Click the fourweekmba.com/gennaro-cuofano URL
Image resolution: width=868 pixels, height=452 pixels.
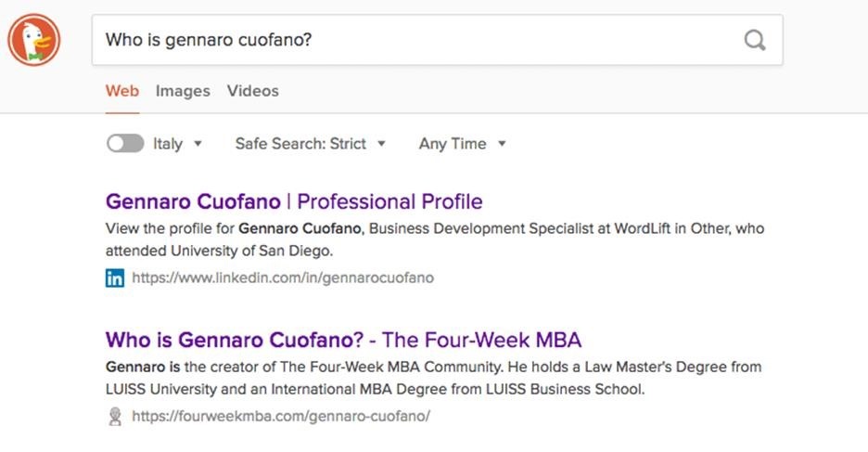(x=280, y=417)
